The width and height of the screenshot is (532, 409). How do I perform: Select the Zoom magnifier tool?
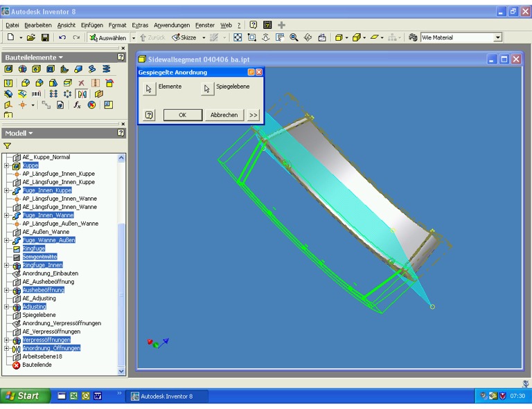294,37
